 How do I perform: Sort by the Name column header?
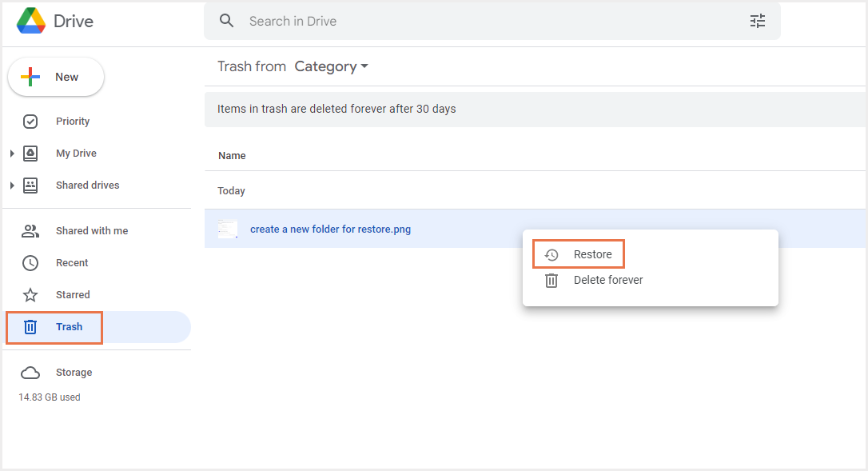pyautogui.click(x=232, y=156)
